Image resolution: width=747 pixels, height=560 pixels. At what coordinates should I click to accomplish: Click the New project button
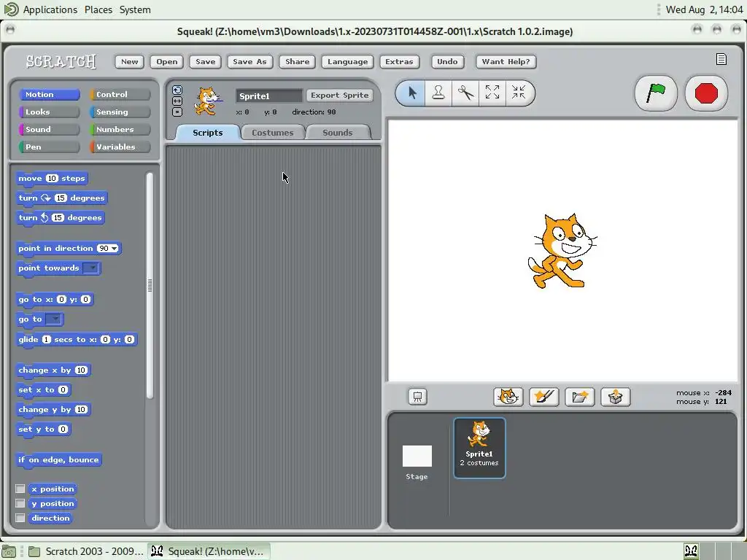point(129,61)
